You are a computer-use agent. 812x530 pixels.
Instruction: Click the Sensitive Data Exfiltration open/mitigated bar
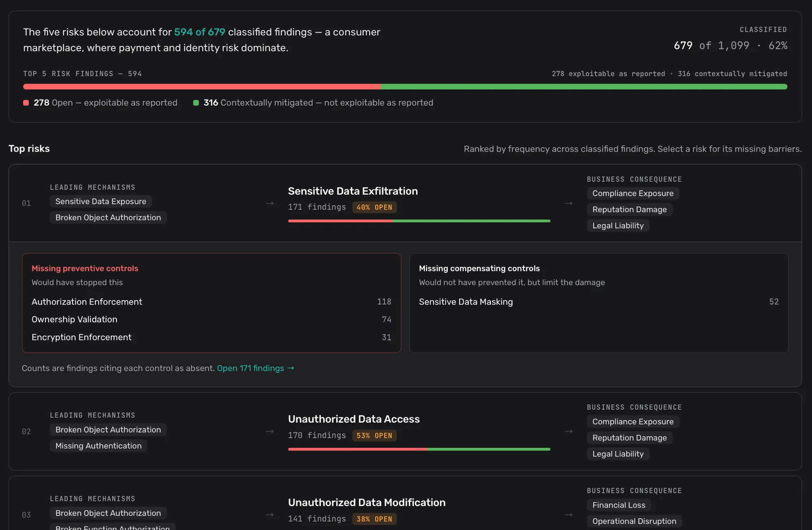(x=419, y=221)
